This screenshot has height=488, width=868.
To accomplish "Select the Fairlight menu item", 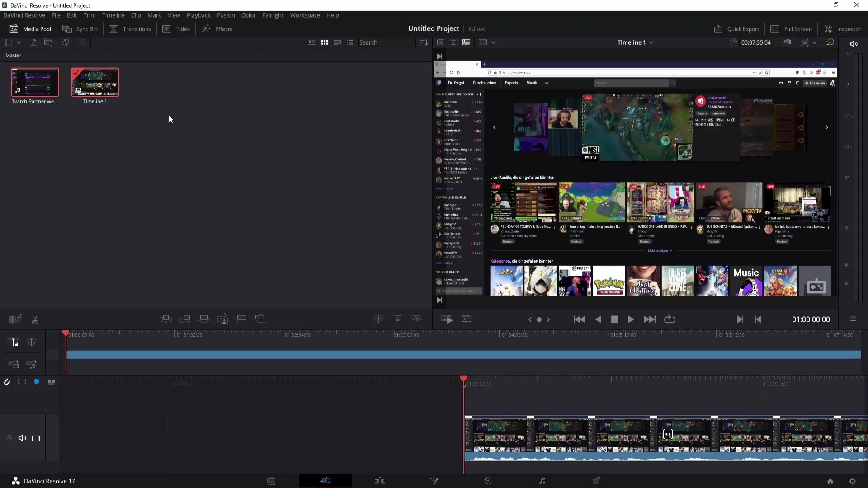I will click(x=273, y=15).
